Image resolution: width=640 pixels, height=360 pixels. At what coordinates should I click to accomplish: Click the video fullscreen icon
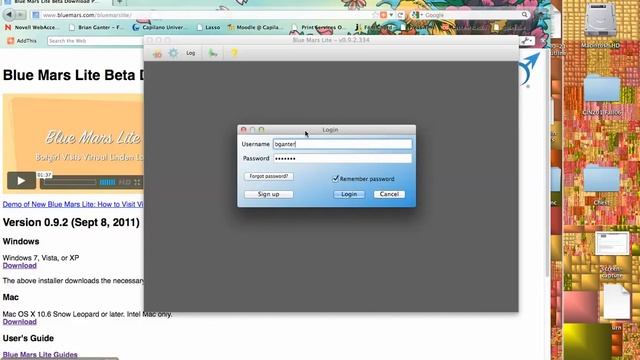(x=138, y=182)
